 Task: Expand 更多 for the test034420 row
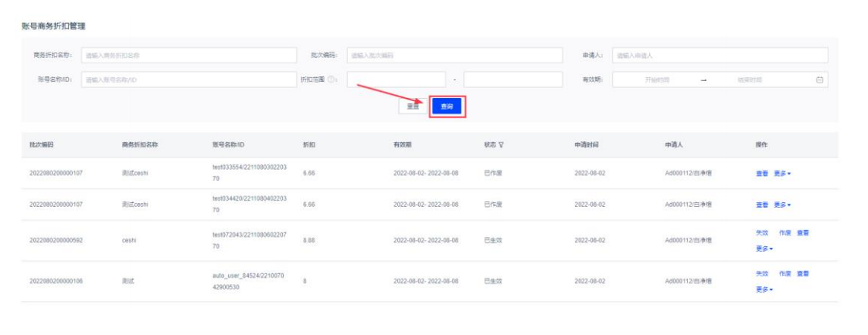click(x=782, y=205)
